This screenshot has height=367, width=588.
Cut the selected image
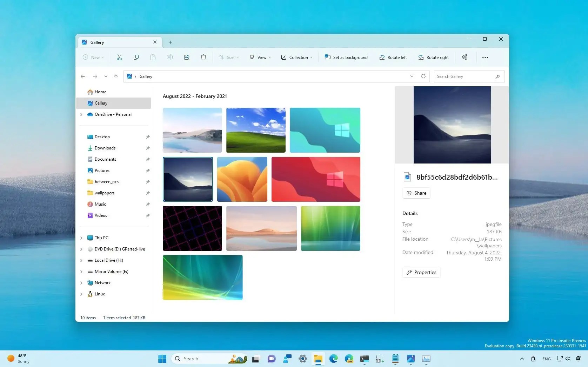pos(119,57)
